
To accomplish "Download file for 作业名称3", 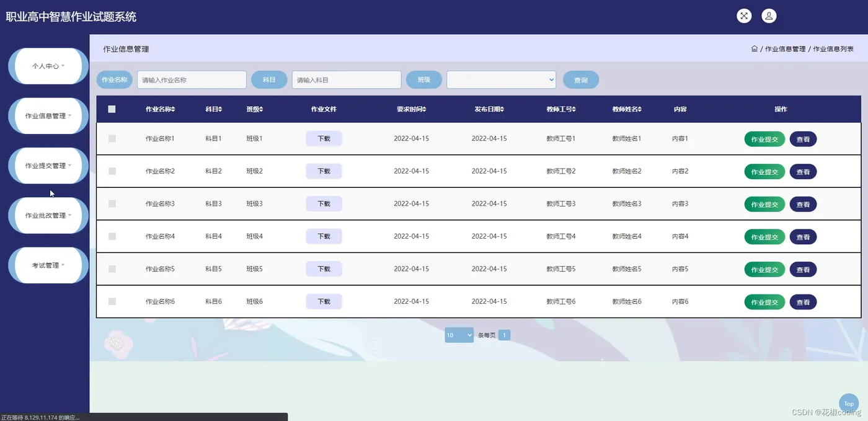I will click(x=324, y=204).
